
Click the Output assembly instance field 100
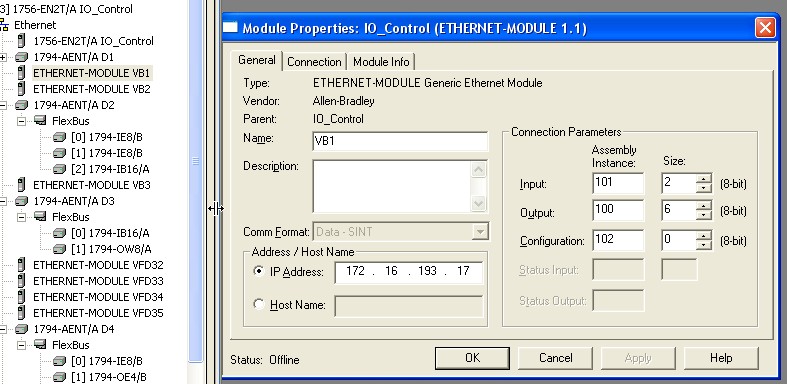pos(618,211)
